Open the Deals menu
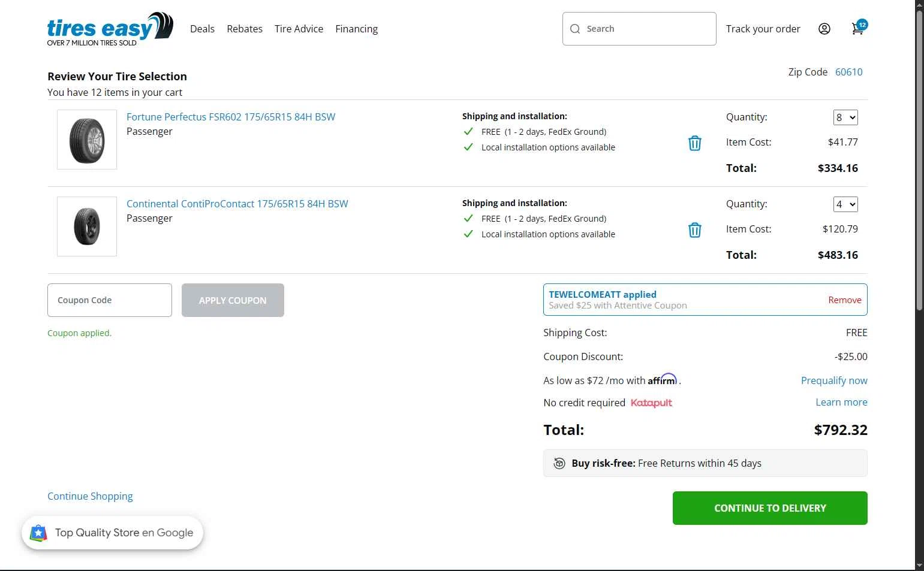 click(202, 29)
